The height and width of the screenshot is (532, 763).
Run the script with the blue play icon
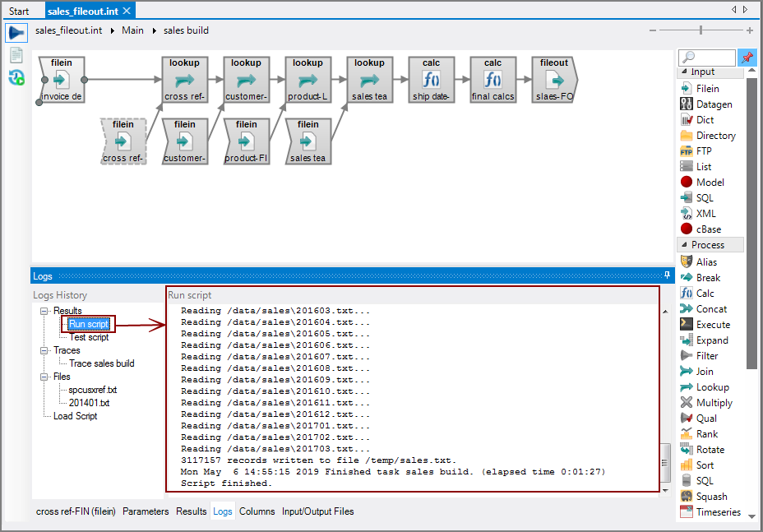[16, 32]
